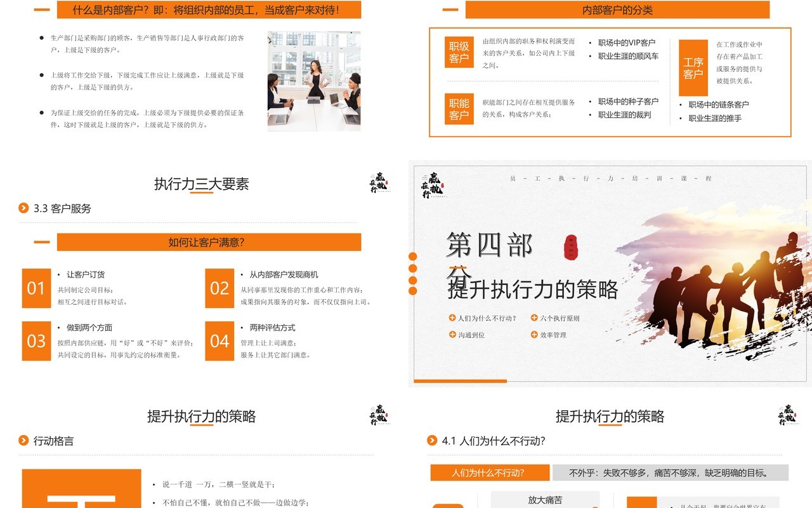Click the 内部客户的分类 header bar

point(617,10)
